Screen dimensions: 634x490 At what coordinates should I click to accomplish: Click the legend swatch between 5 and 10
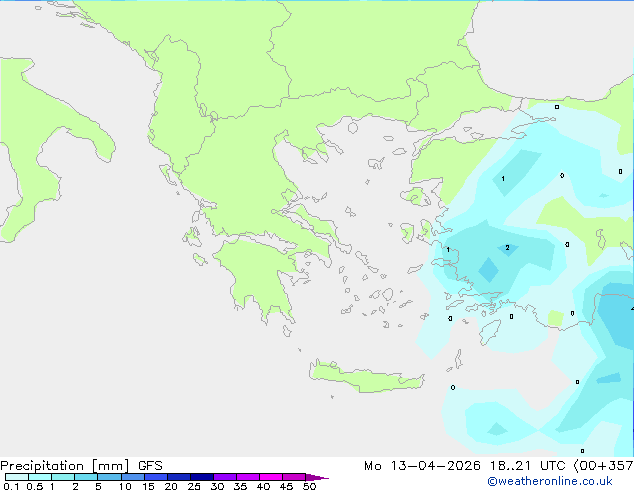point(109,477)
